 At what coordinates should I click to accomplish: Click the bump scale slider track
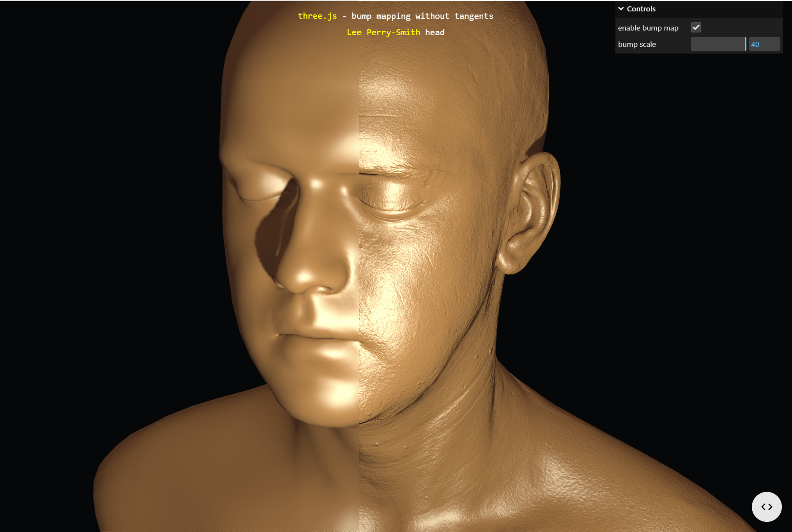tap(718, 44)
